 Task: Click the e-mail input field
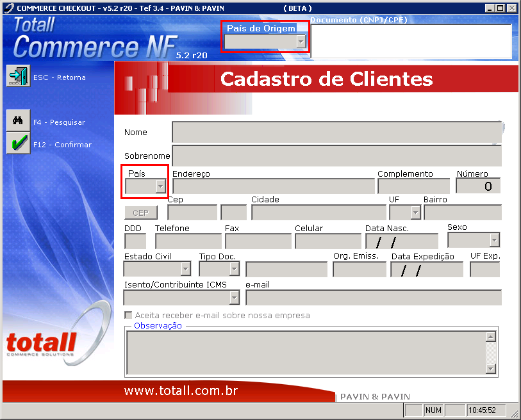tap(374, 298)
